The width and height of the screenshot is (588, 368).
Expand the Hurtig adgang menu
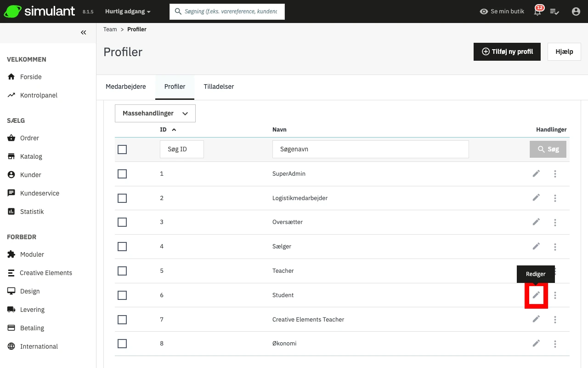(128, 11)
